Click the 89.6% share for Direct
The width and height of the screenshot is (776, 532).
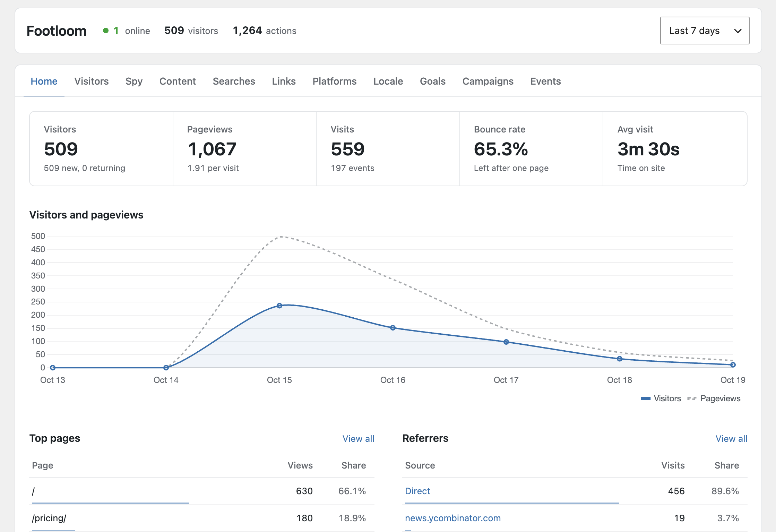(725, 491)
